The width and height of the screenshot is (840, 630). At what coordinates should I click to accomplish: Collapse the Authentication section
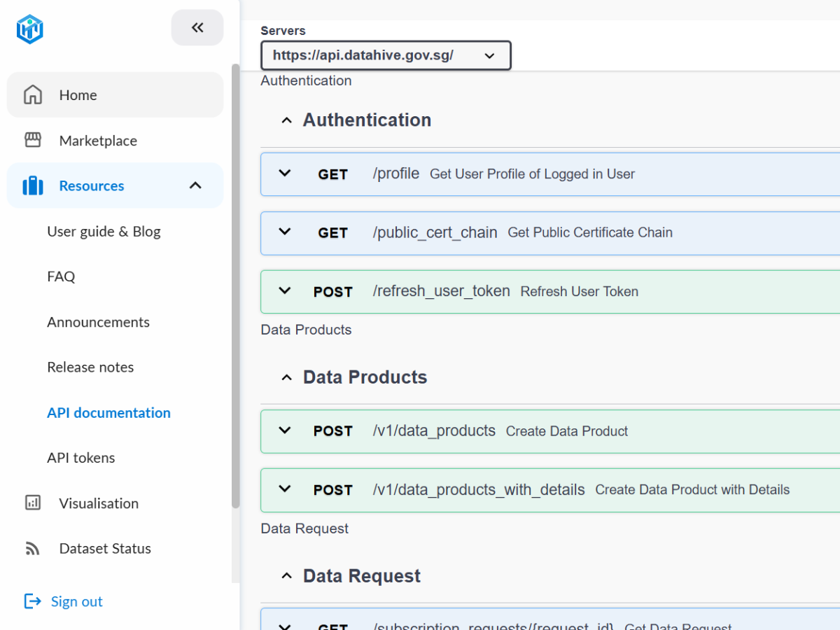(x=286, y=120)
